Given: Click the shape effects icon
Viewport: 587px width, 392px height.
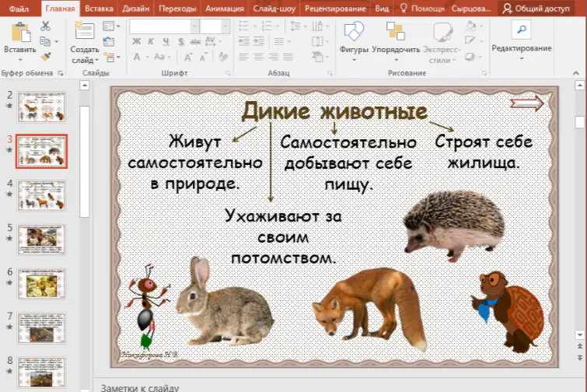Looking at the screenshot, I should [x=470, y=57].
